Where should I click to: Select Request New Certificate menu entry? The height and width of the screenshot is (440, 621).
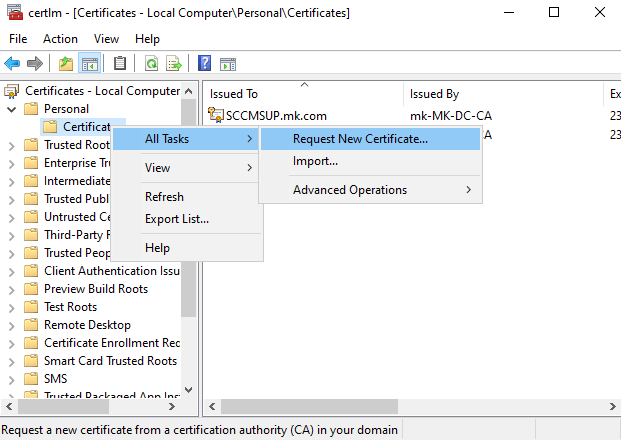(360, 139)
